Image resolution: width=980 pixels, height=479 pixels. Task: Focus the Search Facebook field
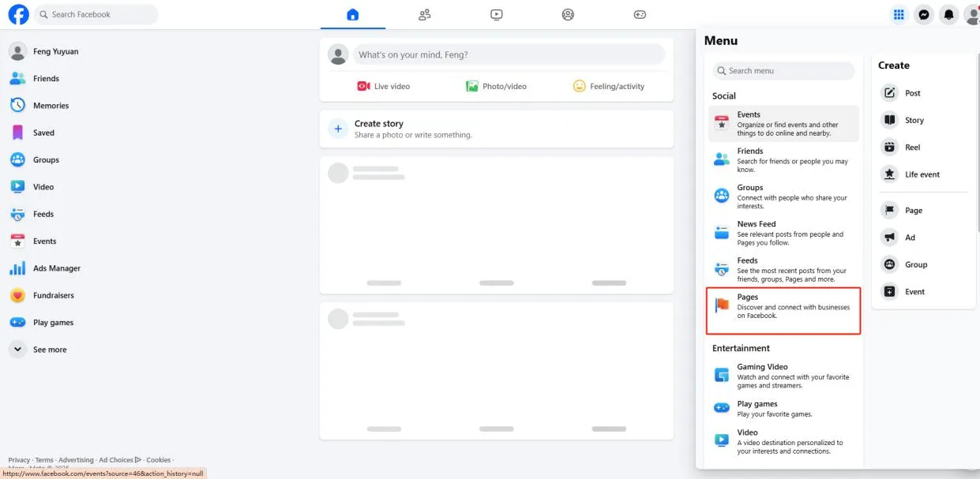tap(96, 14)
